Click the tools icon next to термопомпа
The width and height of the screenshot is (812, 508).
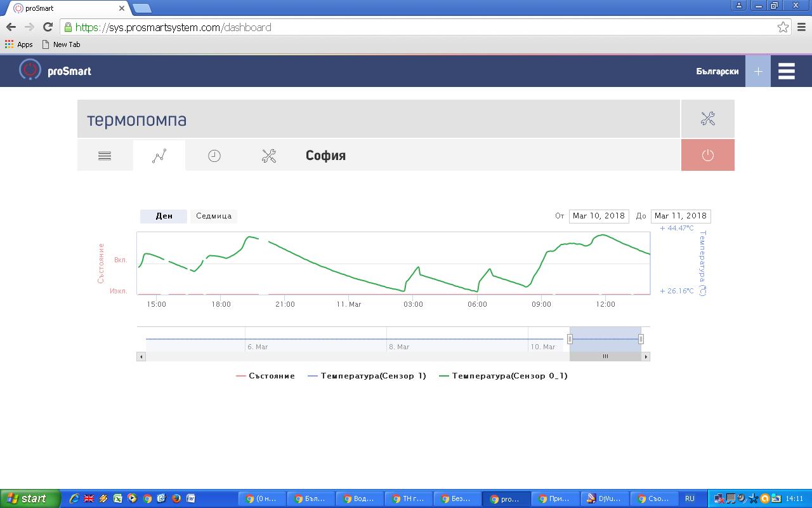coord(707,119)
